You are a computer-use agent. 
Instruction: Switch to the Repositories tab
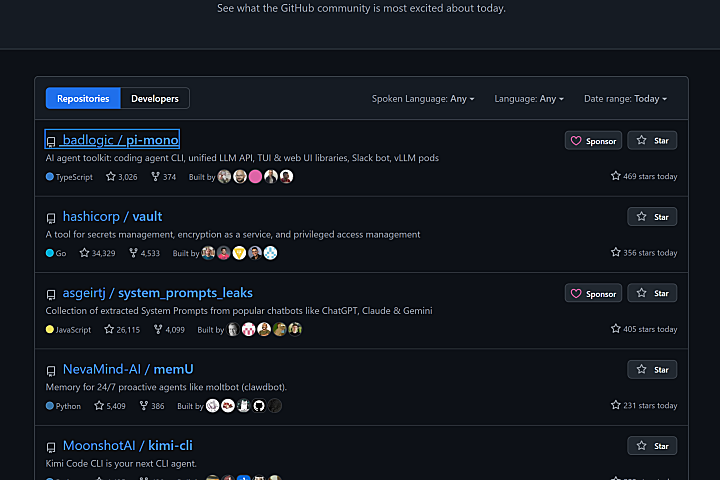[83, 98]
